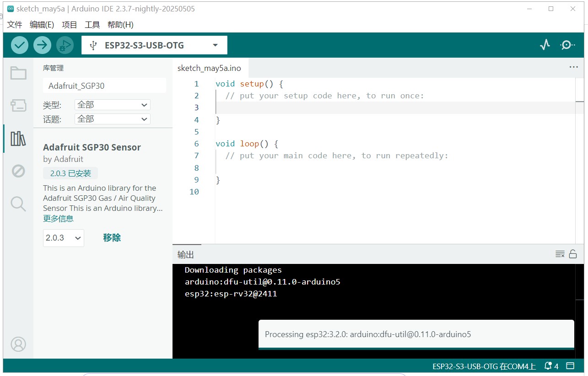Click the 2.0.3 已安装 badge

70,173
